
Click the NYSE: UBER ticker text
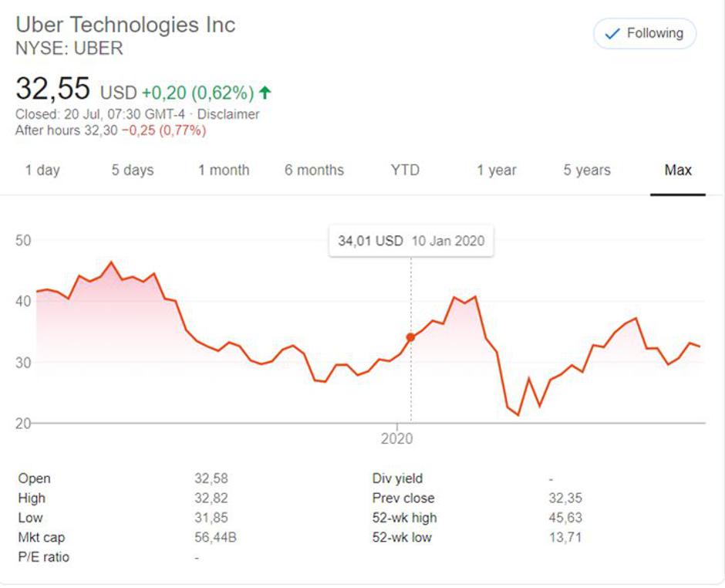pos(69,48)
